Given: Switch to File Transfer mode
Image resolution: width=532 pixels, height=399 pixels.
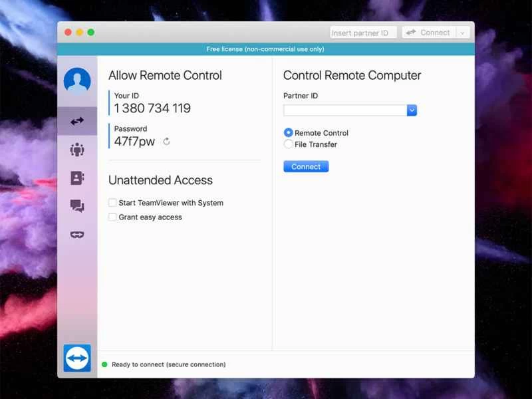Looking at the screenshot, I should [x=289, y=144].
